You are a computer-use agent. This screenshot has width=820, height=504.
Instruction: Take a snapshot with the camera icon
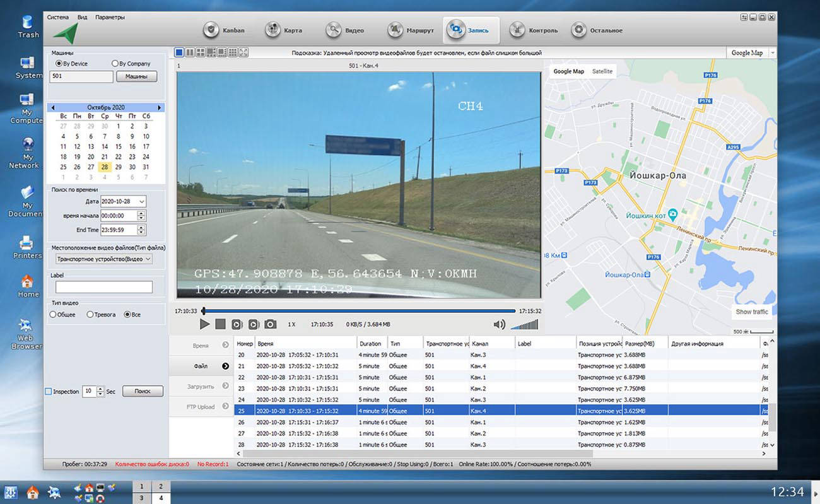pyautogui.click(x=270, y=324)
